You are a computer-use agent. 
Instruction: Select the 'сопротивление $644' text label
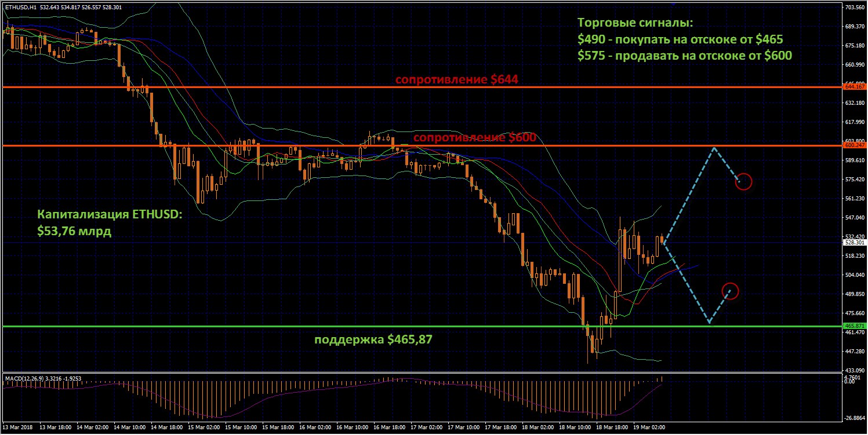[x=456, y=80]
